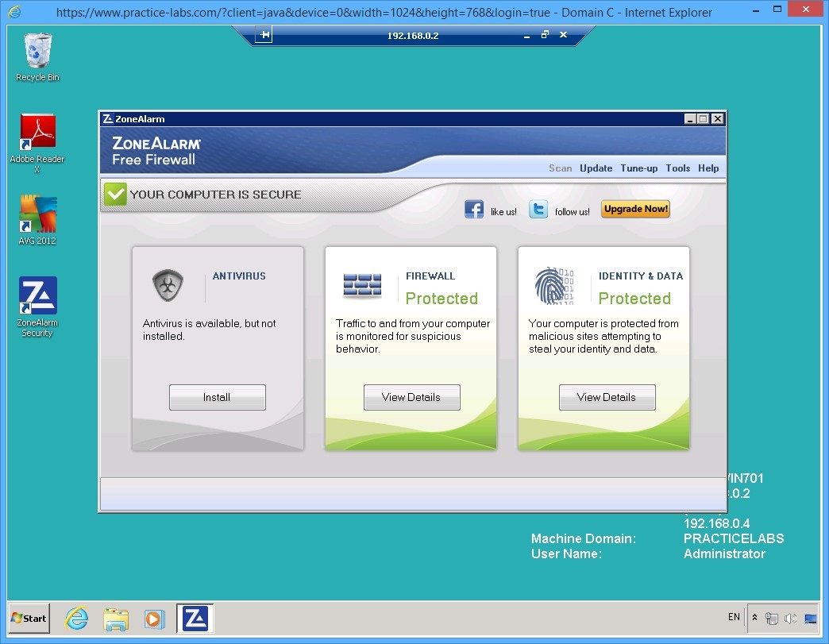Launch Internet Explorer from the taskbar
The width and height of the screenshot is (829, 644).
[76, 618]
